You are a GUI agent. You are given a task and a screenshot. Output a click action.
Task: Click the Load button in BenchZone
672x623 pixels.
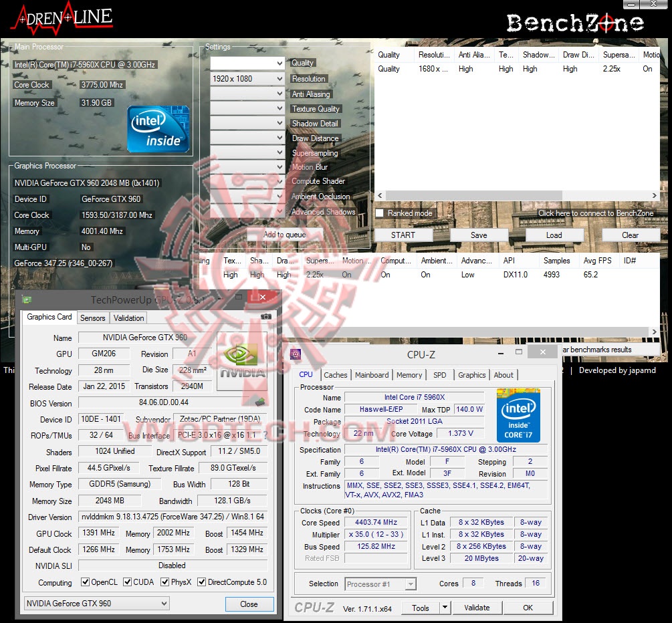[554, 235]
